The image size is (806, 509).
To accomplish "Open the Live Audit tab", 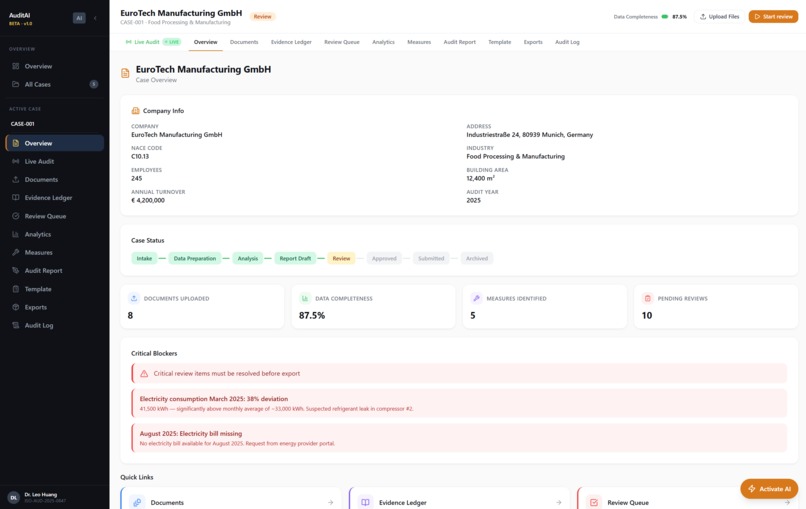I will click(153, 42).
